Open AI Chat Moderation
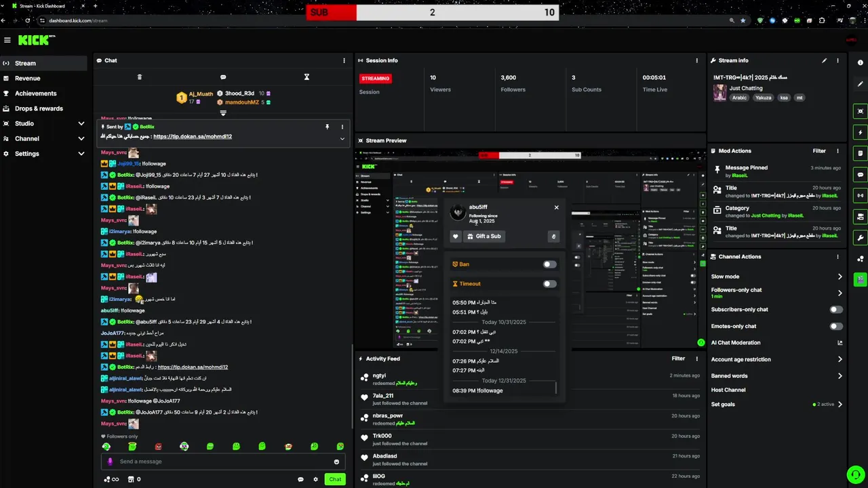Viewport: 868px width, 488px height. (x=776, y=343)
